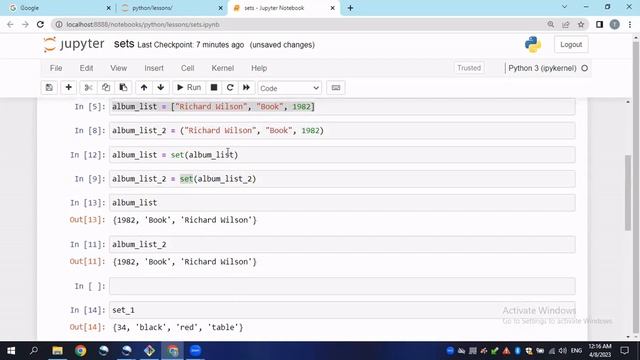
Task: Open the File menu
Action: [56, 68]
